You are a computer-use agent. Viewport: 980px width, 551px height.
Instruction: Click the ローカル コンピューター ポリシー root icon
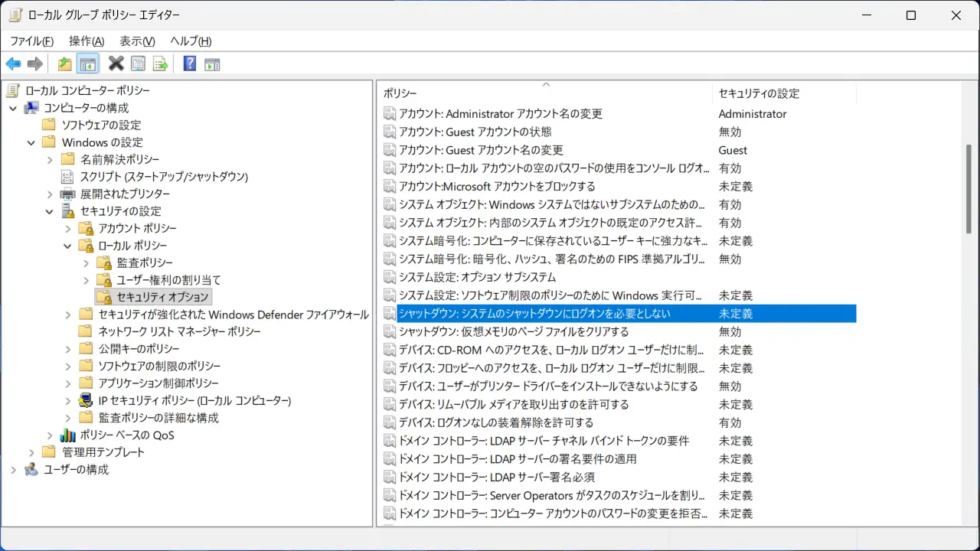pos(12,90)
